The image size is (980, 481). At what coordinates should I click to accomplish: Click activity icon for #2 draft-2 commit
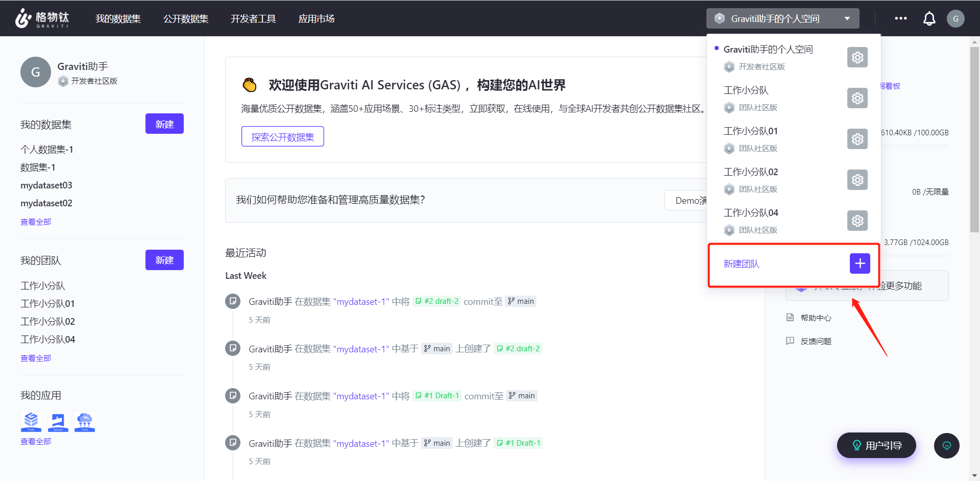[x=233, y=301]
